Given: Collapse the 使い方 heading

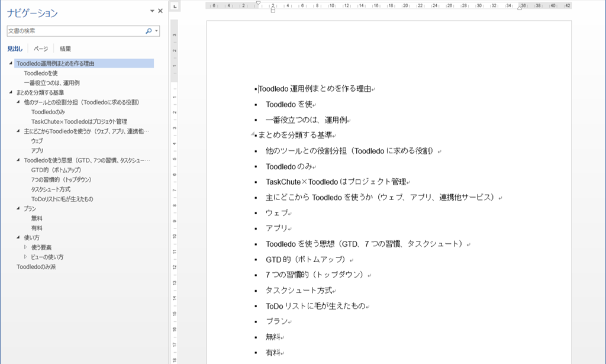Looking at the screenshot, I should pyautogui.click(x=18, y=237).
